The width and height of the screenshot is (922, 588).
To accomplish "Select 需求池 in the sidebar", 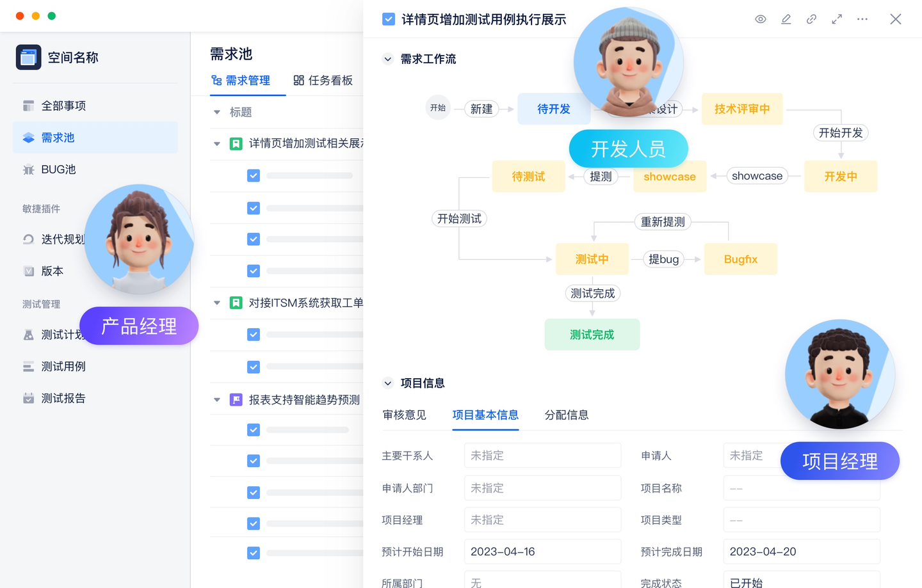I will 95,138.
